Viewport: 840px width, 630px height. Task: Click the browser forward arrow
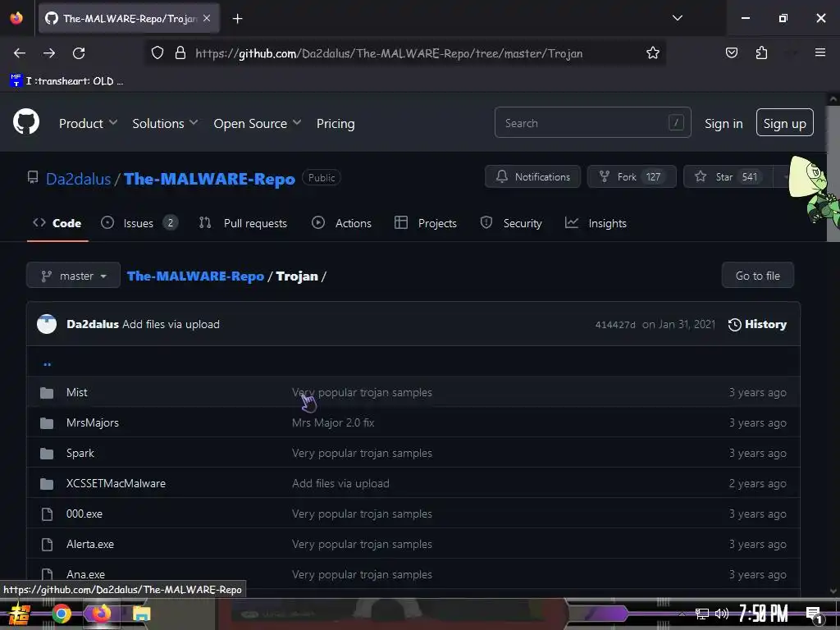pyautogui.click(x=49, y=53)
